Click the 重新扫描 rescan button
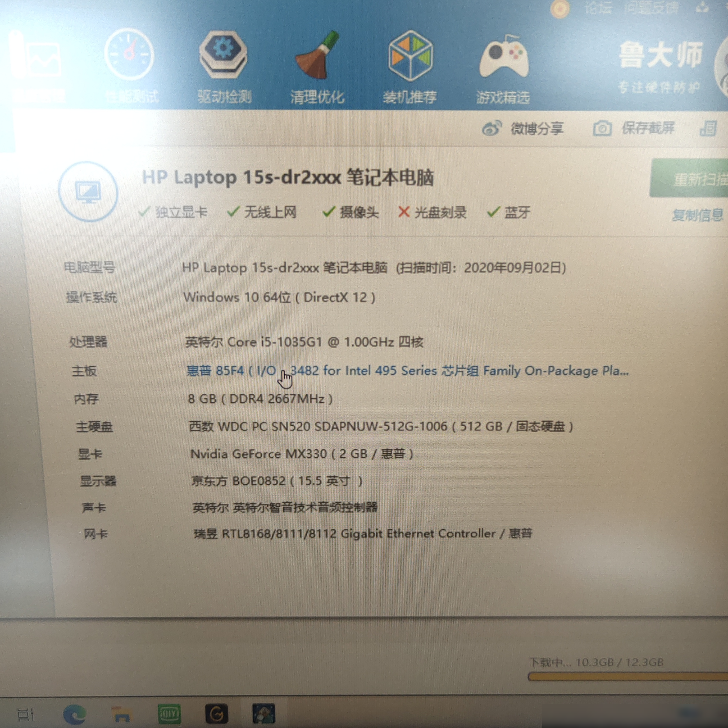Viewport: 728px width, 728px height. pos(689,179)
